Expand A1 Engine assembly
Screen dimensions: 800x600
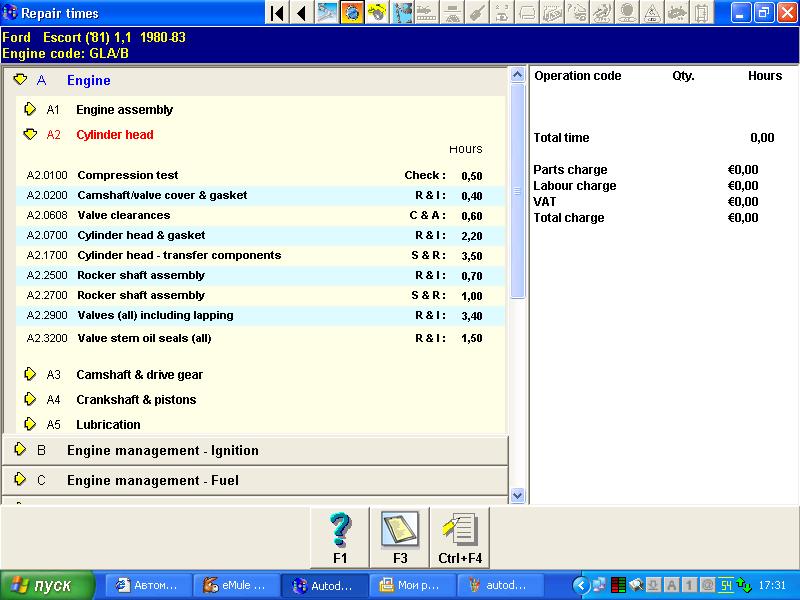tap(30, 109)
